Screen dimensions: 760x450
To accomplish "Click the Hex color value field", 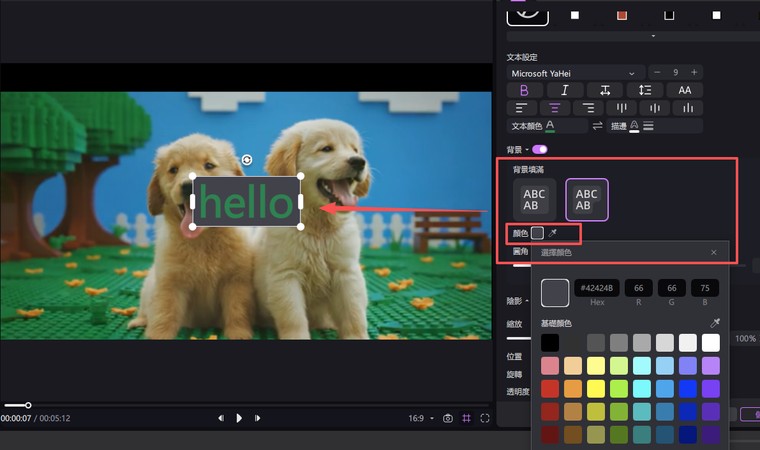I will [595, 288].
